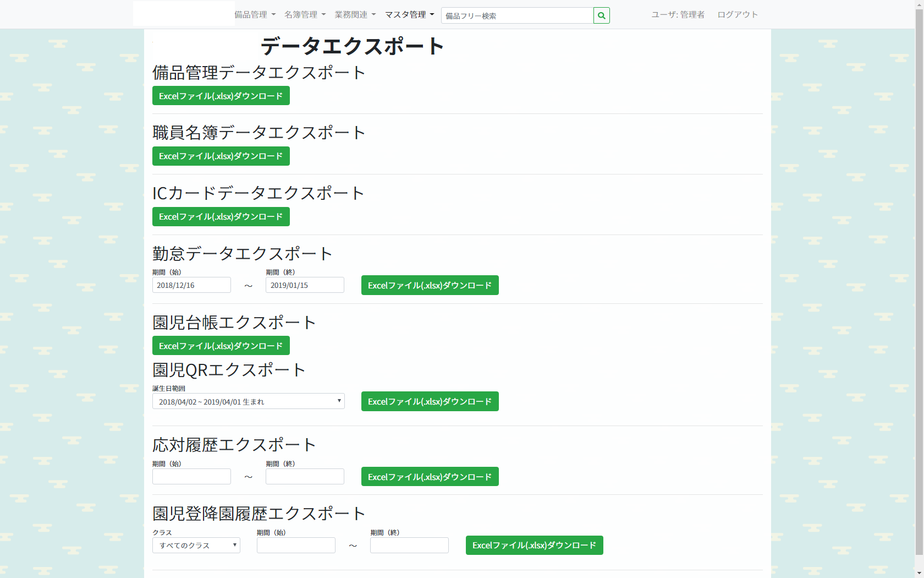Click 応対履歴 期間(始) date field
Viewport: 924px width, 578px height.
pos(191,477)
